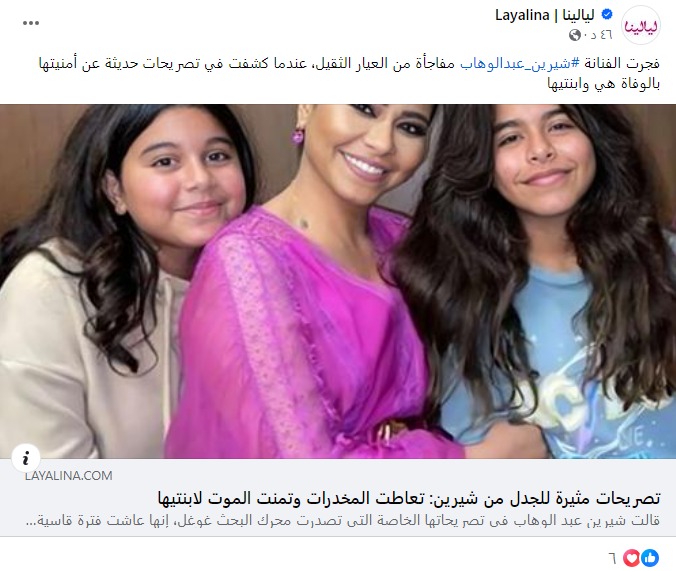Viewport: 676px width, 571px height.
Task: Open the reactions count of 6
Action: point(612,558)
